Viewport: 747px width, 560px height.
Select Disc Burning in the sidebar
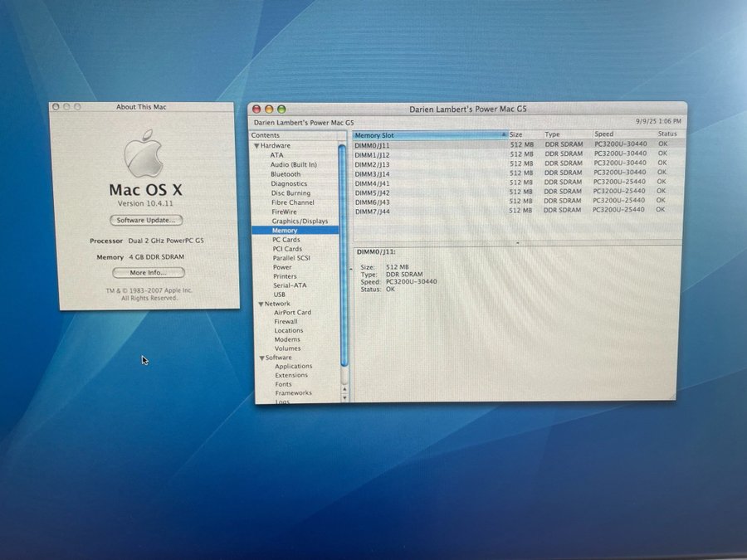[290, 192]
